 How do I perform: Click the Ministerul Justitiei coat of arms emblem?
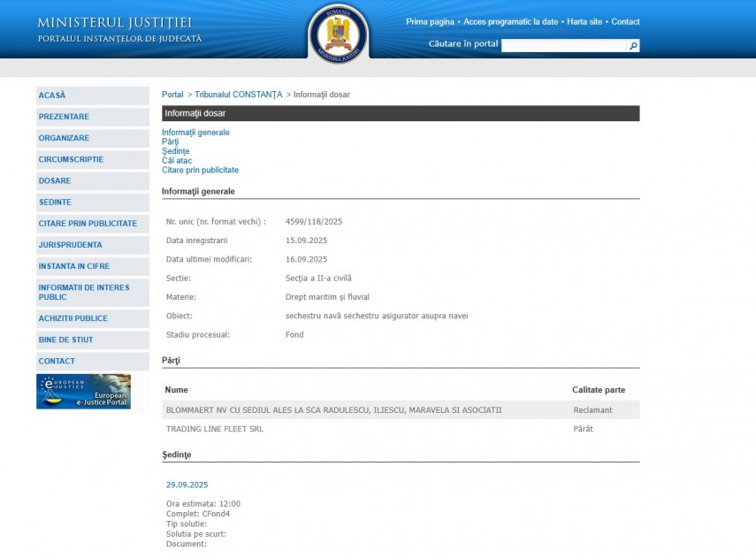[x=339, y=34]
